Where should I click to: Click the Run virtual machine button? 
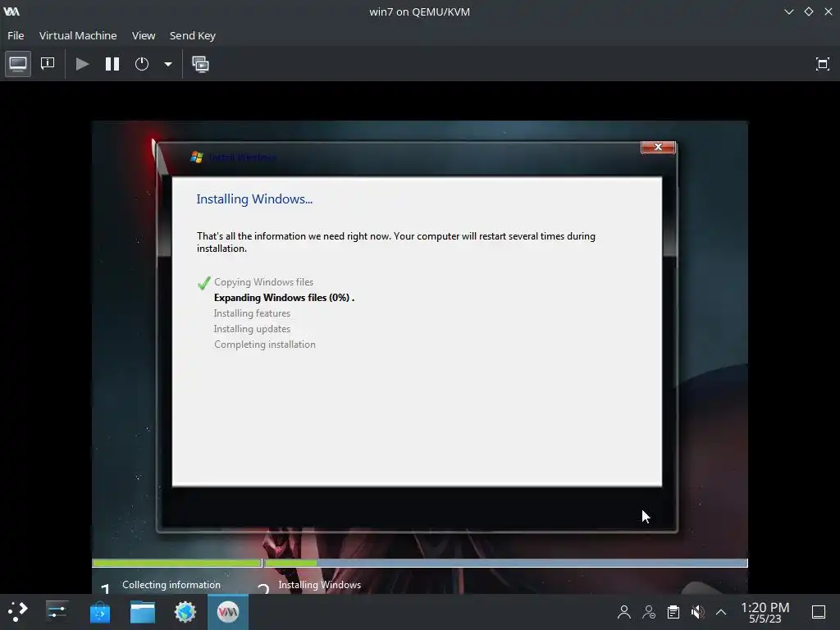pyautogui.click(x=82, y=64)
